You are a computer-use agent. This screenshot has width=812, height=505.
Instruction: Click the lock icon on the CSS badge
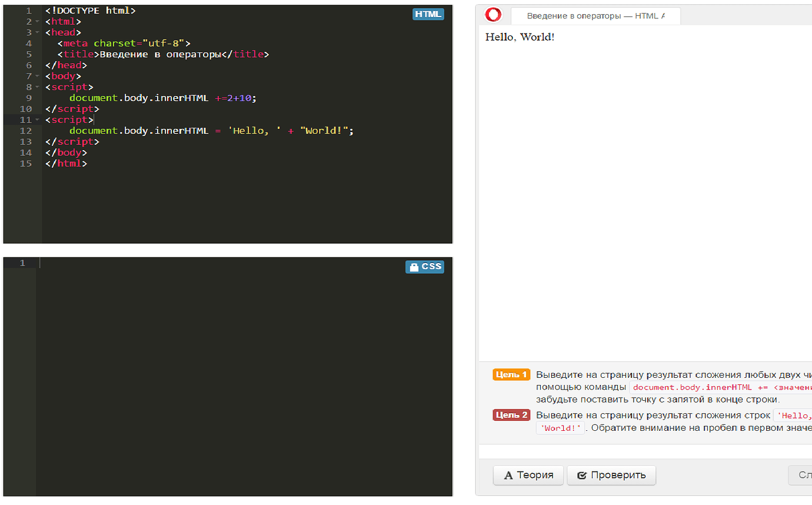414,267
